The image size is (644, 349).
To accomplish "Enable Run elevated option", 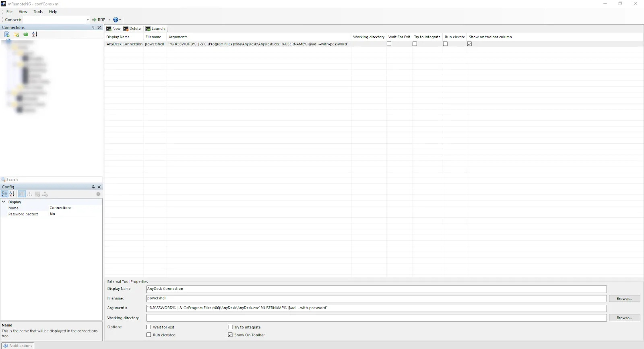I will coord(149,335).
